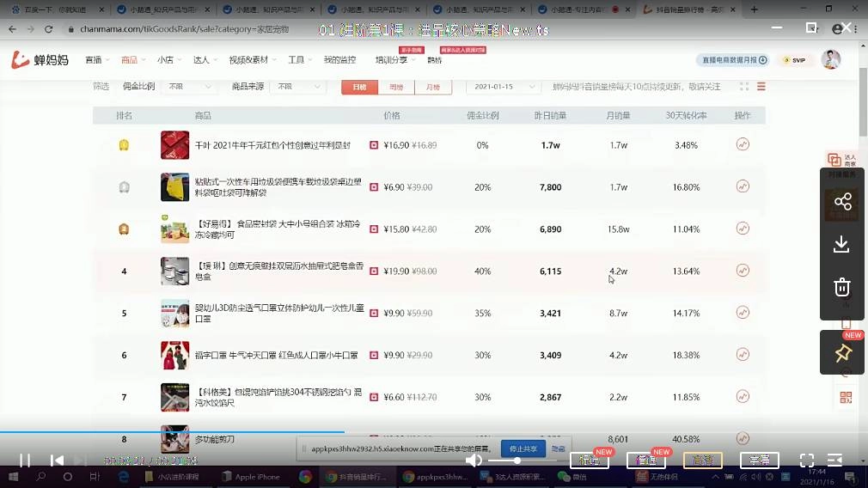Click the 蝉妈妈 logo
Image resolution: width=868 pixels, height=488 pixels.
click(40, 60)
